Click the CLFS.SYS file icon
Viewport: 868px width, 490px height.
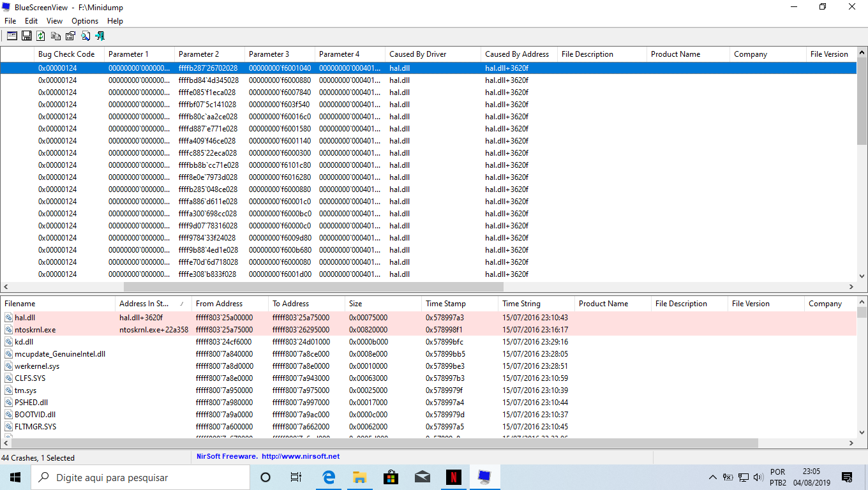(x=9, y=378)
